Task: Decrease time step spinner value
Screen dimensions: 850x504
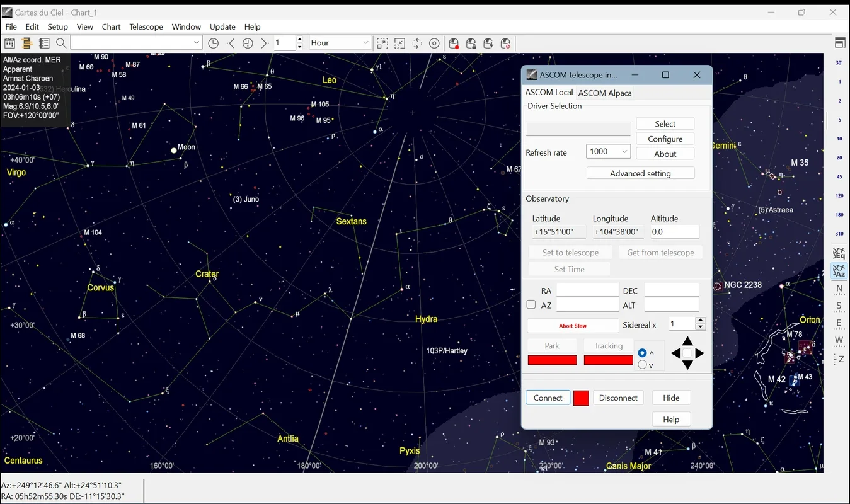Action: click(299, 47)
